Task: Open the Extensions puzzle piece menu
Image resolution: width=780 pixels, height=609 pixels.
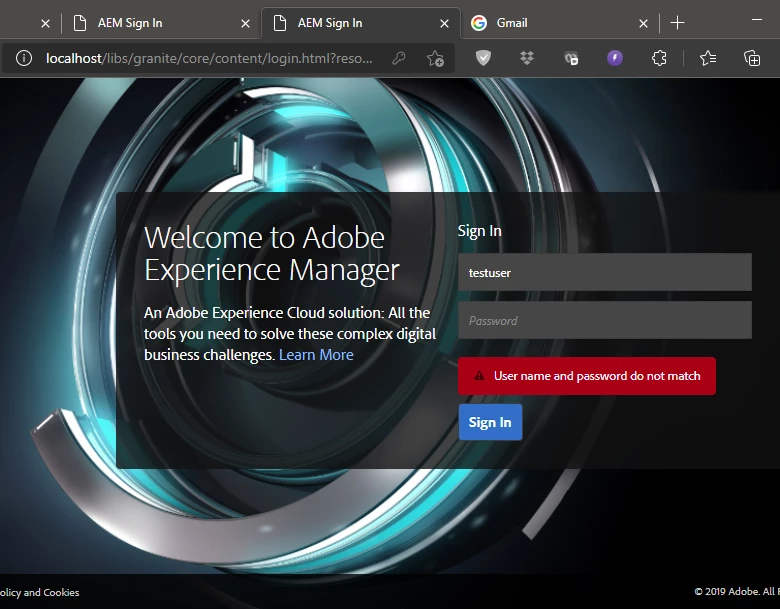Action: (659, 58)
